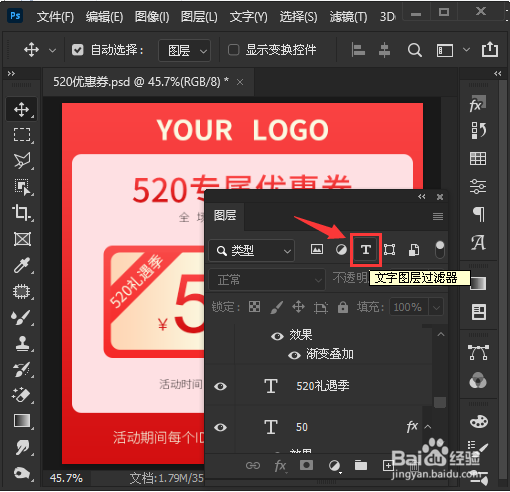Viewport: 510px width, 492px height.
Task: Toggle lock position icon
Action: click(x=298, y=307)
